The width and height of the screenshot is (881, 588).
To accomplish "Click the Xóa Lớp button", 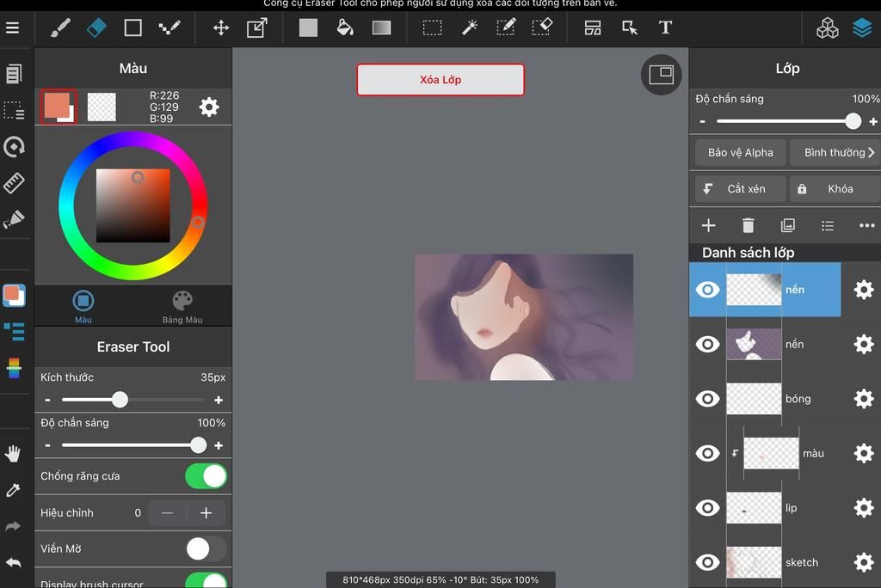I will tap(440, 80).
